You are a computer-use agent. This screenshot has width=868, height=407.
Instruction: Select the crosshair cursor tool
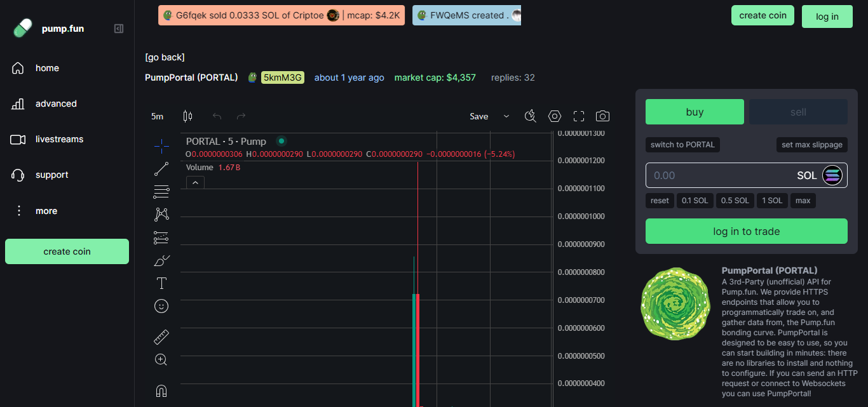click(161, 146)
